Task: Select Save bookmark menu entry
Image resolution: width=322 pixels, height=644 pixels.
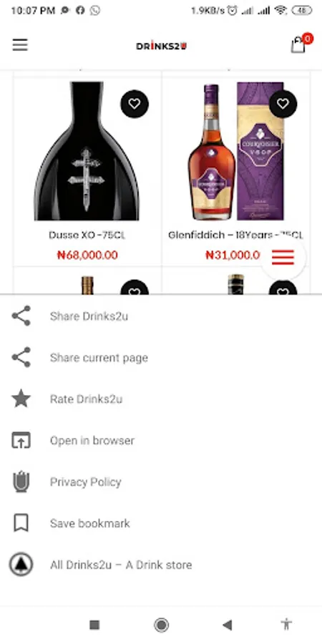Action: click(x=161, y=523)
